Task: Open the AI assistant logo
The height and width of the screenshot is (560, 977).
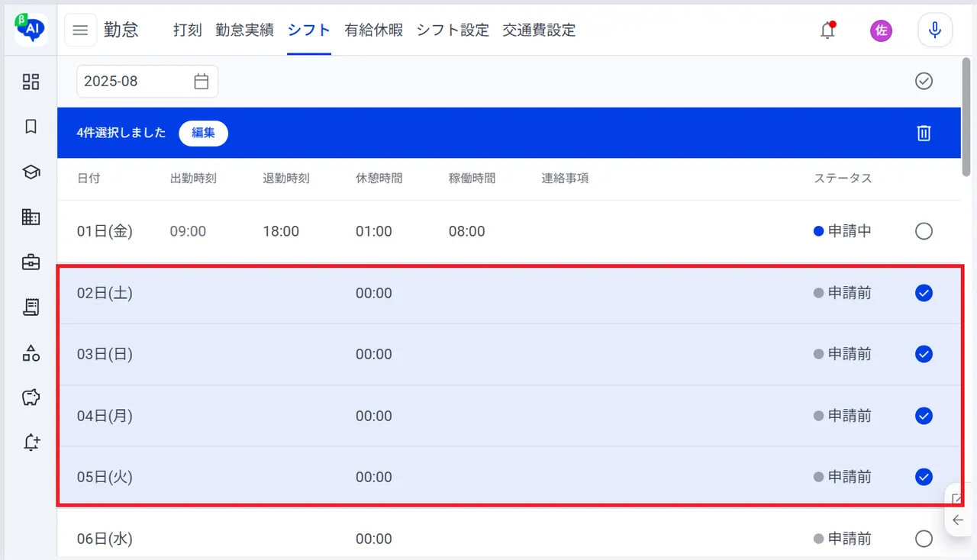Action: click(x=31, y=29)
